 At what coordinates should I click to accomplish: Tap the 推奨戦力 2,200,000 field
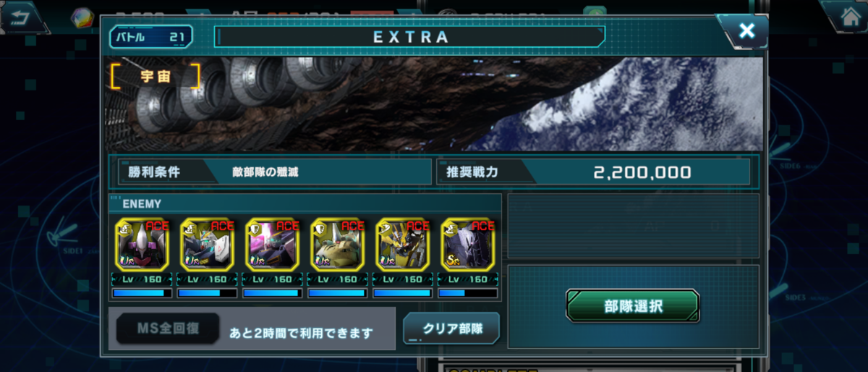pos(593,172)
